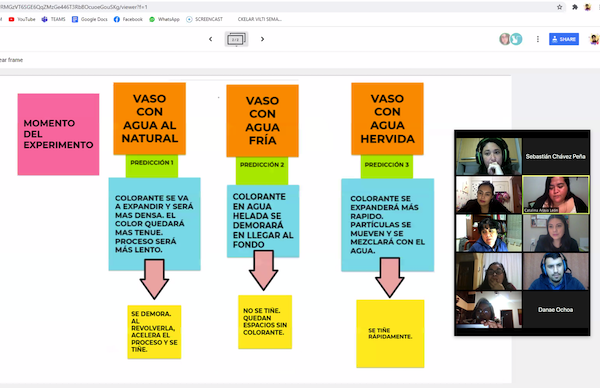Open the WhatsApp bookmark
600x388 pixels.
(164, 19)
